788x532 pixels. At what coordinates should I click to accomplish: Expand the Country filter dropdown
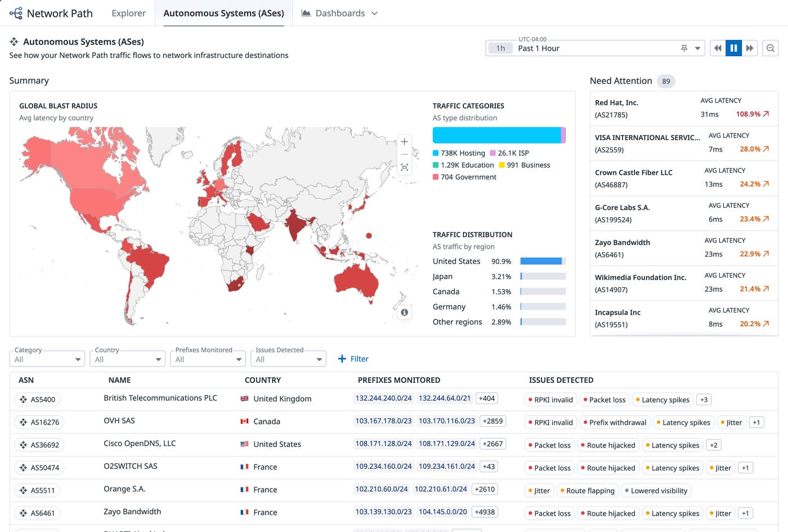128,359
